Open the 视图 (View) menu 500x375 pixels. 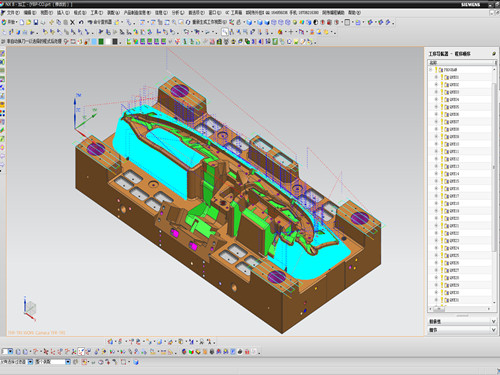click(46, 13)
